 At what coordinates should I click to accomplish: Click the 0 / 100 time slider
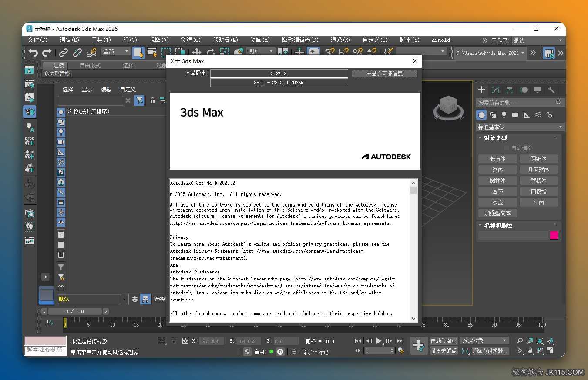(x=74, y=311)
